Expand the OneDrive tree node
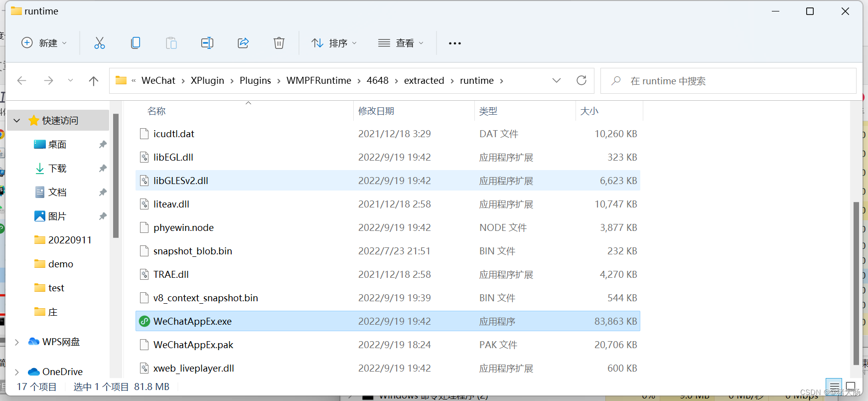The image size is (868, 401). click(x=17, y=372)
